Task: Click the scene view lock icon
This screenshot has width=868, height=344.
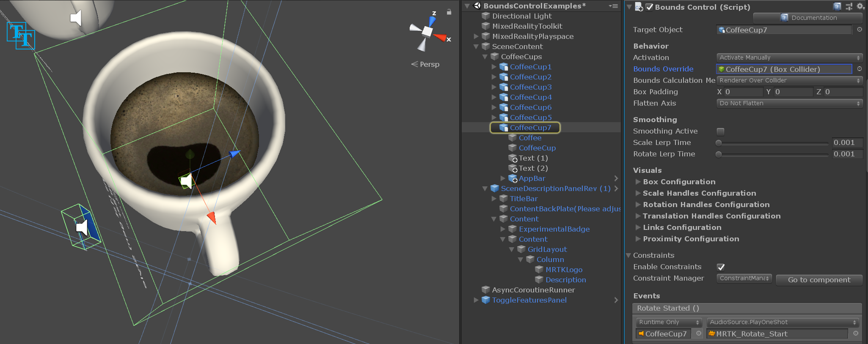Action: point(449,12)
